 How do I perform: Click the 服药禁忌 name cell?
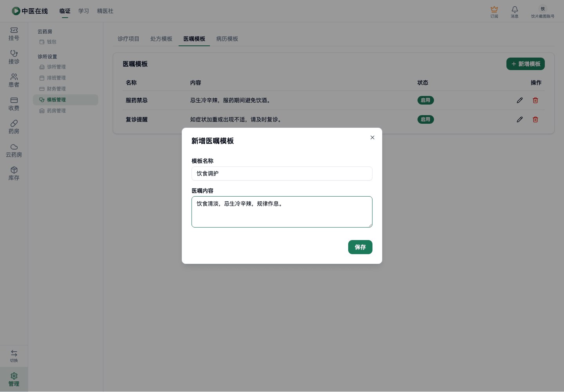click(137, 100)
